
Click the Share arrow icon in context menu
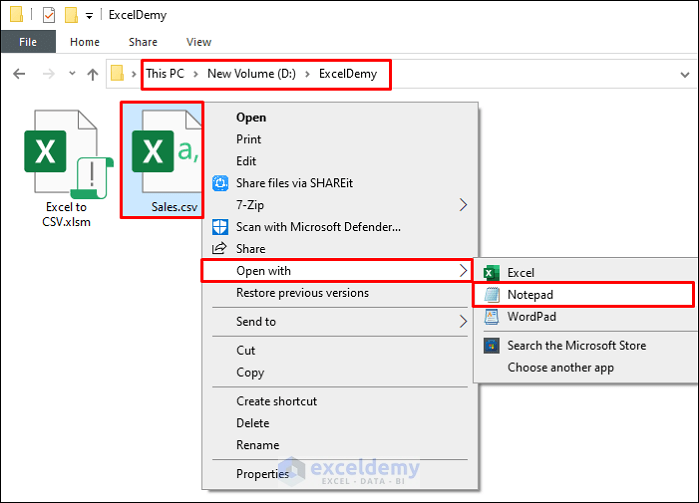coord(219,248)
